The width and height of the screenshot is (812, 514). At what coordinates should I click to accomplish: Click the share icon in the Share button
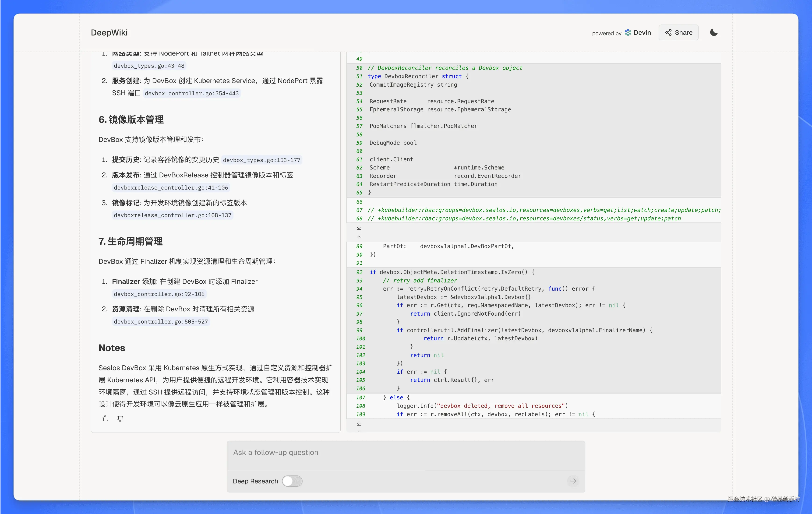click(x=668, y=32)
